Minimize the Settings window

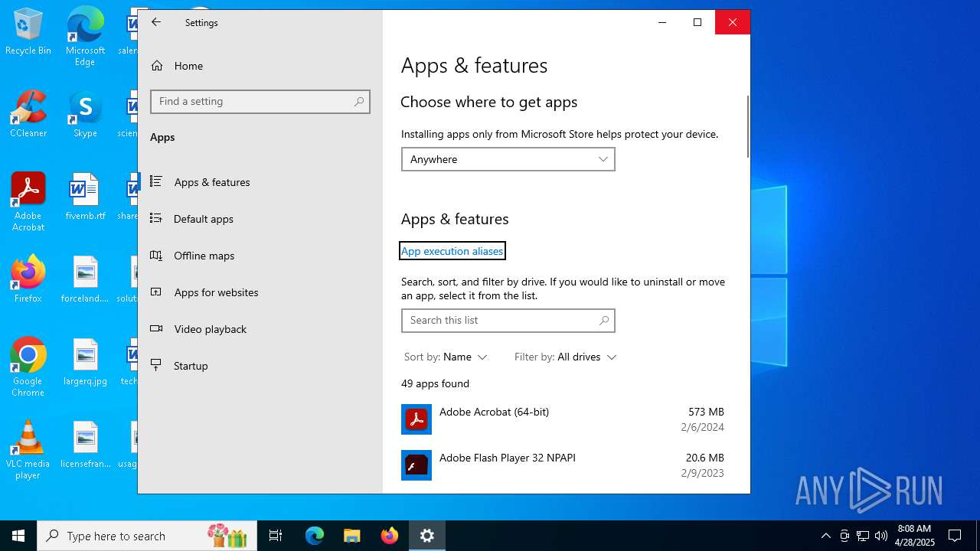click(x=662, y=22)
